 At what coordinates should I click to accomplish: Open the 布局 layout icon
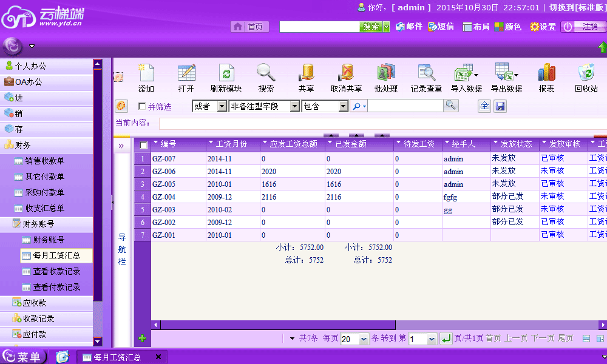coord(467,27)
